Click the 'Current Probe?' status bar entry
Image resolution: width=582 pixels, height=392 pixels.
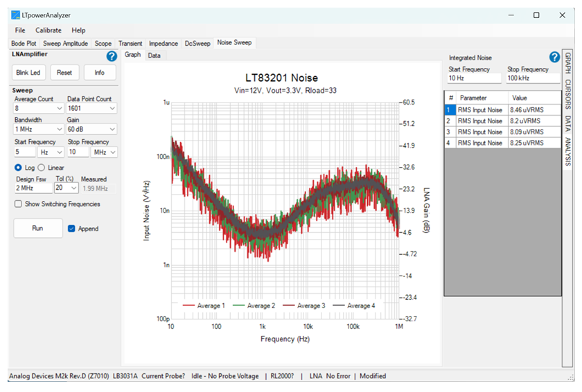(164, 376)
